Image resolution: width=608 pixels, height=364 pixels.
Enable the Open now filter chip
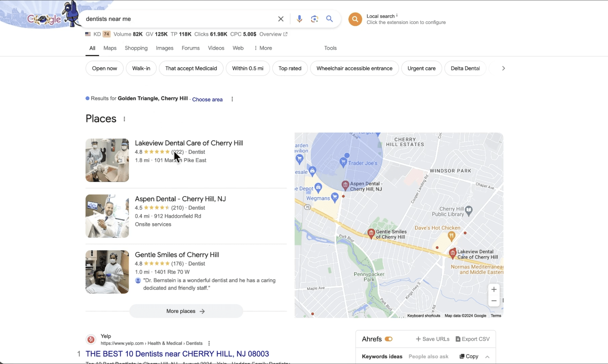(x=104, y=68)
